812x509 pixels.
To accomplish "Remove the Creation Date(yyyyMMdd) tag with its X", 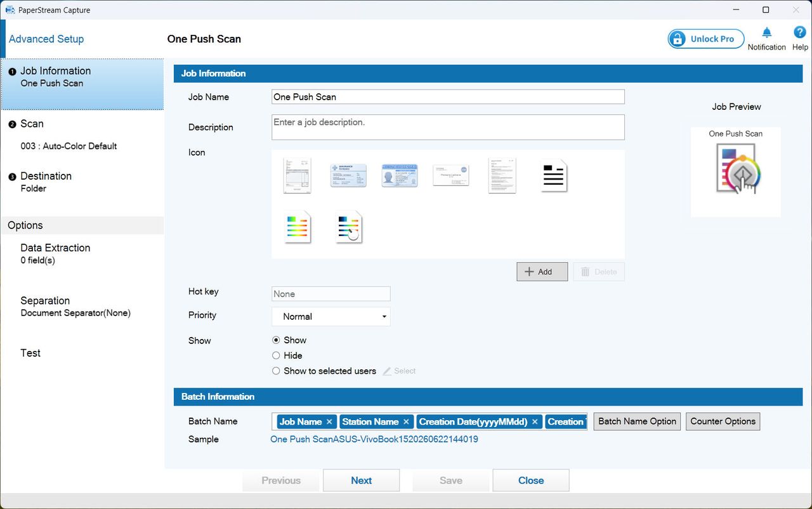I will click(535, 422).
